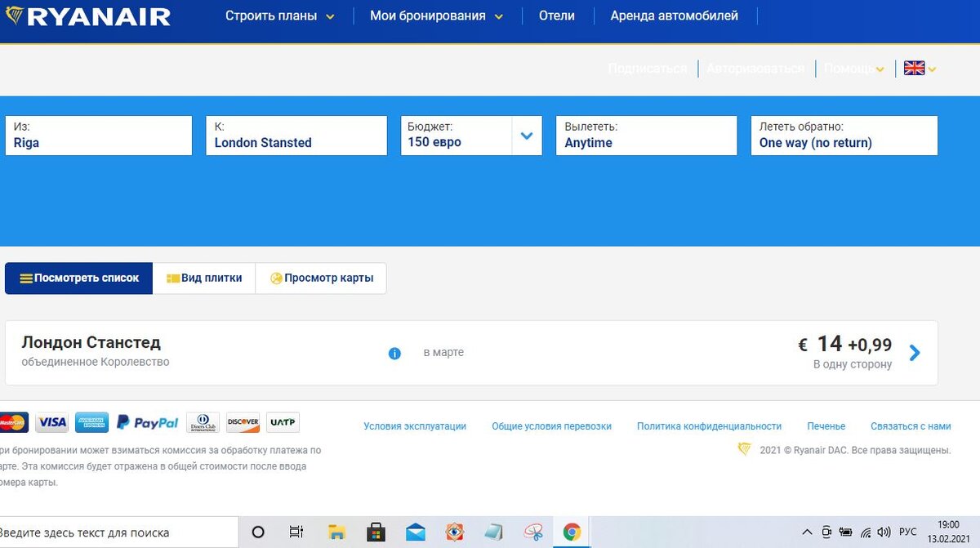Show hidden tray icons chevron
Viewport: 980px width, 548px height.
point(808,532)
